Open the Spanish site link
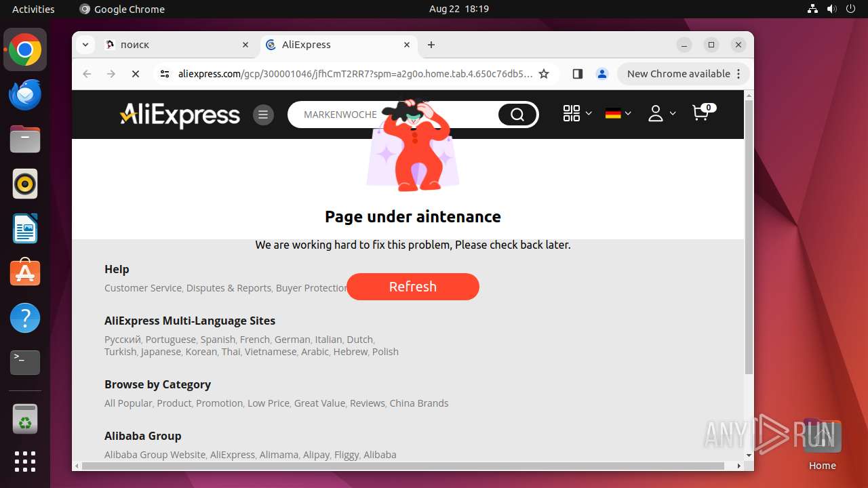868x488 pixels. (218, 340)
